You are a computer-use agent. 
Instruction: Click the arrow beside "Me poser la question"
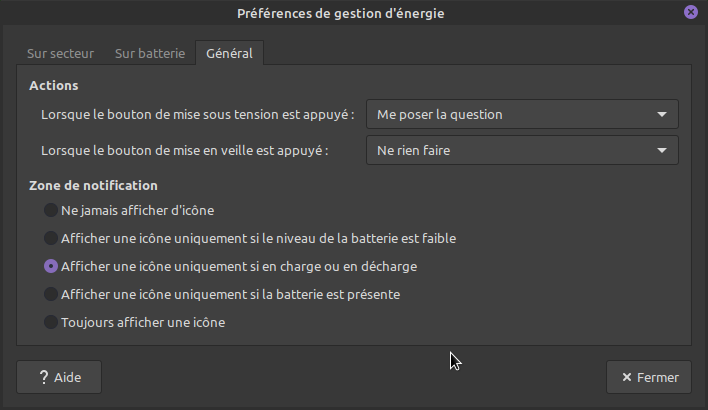pos(661,114)
